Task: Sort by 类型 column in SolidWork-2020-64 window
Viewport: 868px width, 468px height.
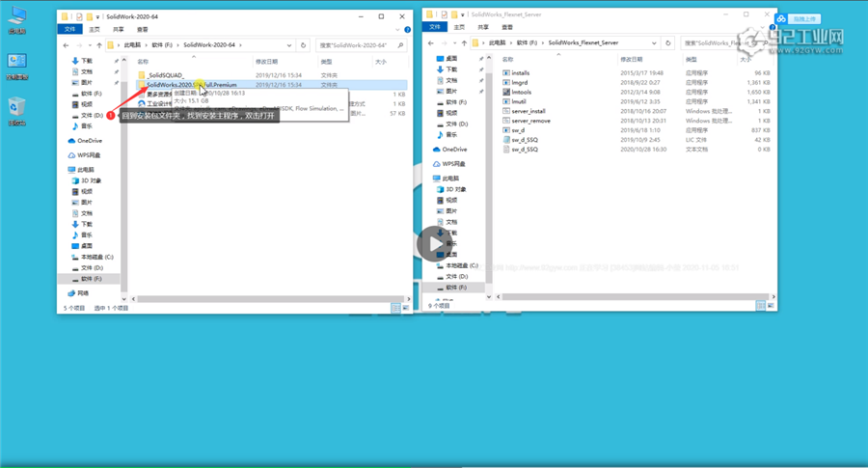Action: click(x=327, y=62)
